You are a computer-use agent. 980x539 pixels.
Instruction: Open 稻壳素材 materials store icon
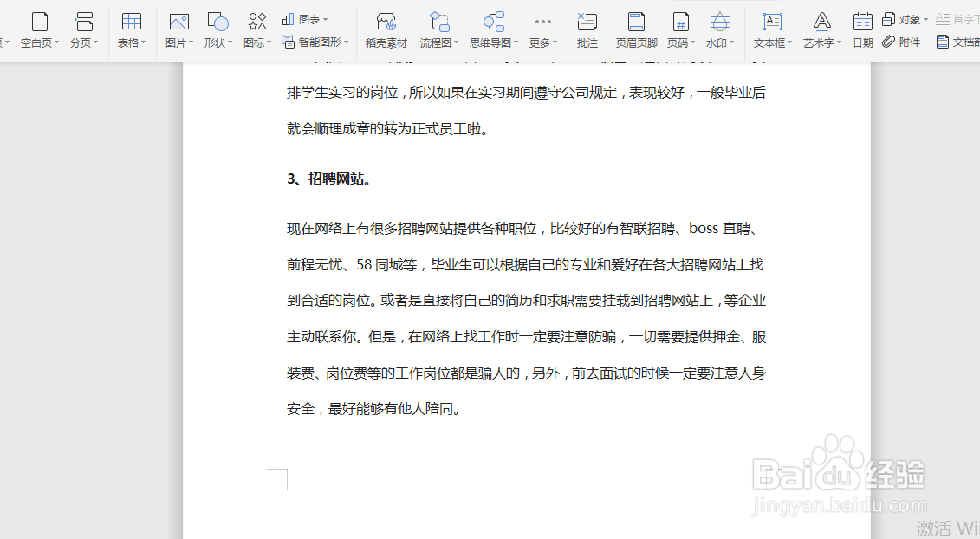(386, 23)
